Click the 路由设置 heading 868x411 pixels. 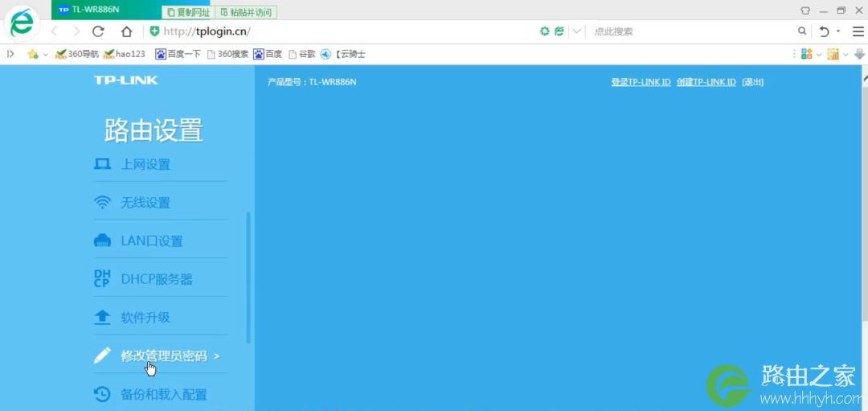[x=154, y=131]
